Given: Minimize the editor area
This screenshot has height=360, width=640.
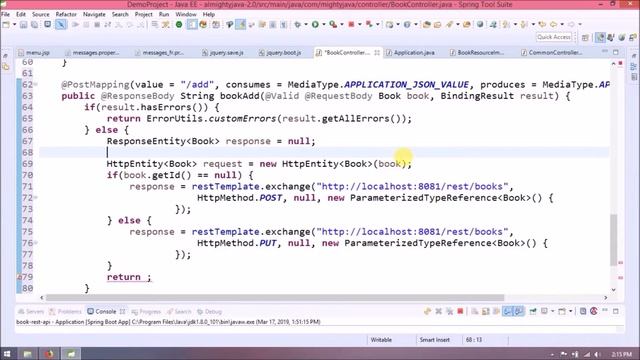Looking at the screenshot, I should pyautogui.click(x=605, y=52).
